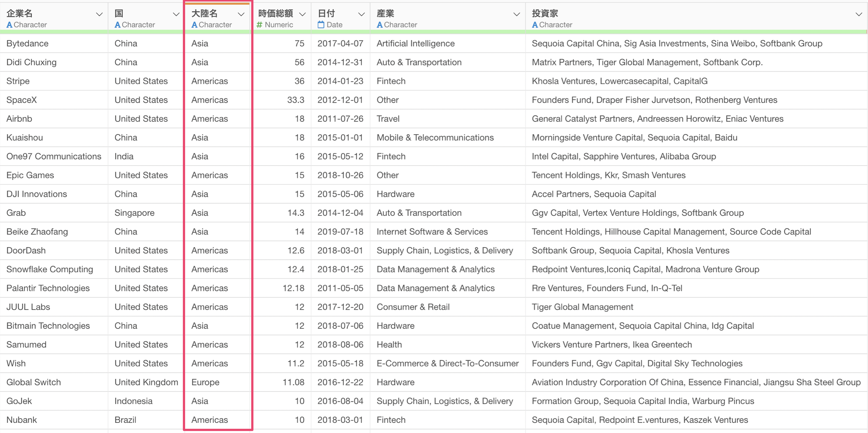Screen dimensions: 868x433
Task: Click the SpaceX company cell
Action: coord(54,100)
